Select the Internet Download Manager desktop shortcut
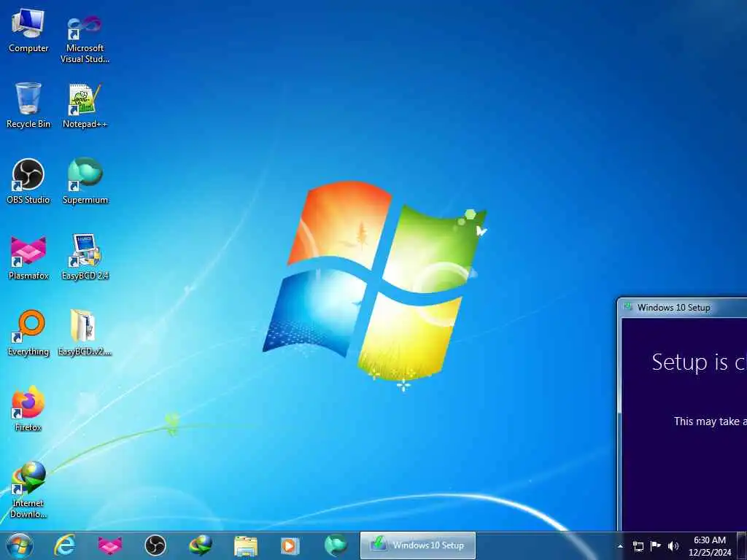This screenshot has height=560, width=747. [28, 489]
